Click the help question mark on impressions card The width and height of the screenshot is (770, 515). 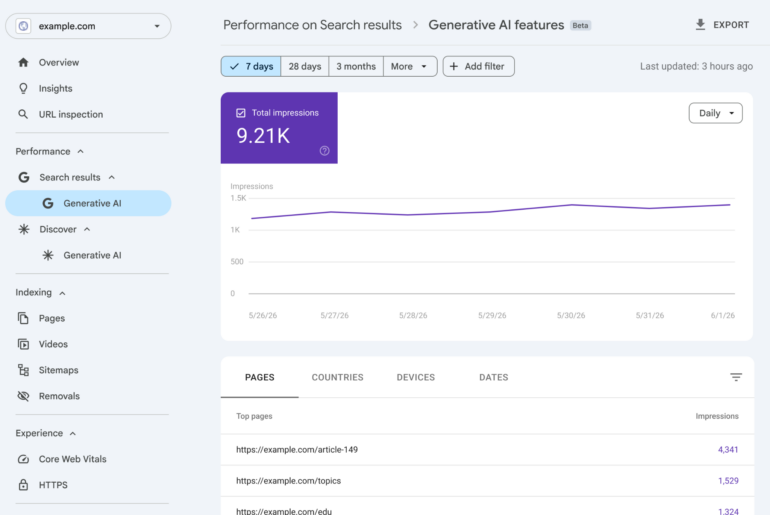point(325,151)
